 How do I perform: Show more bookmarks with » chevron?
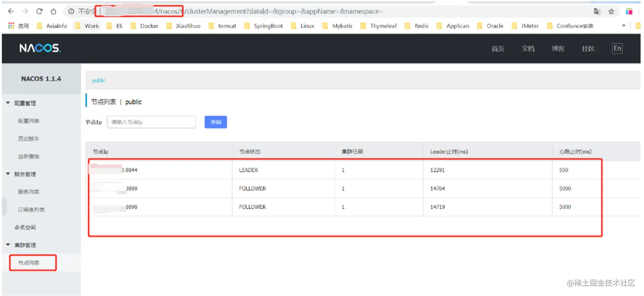point(623,26)
